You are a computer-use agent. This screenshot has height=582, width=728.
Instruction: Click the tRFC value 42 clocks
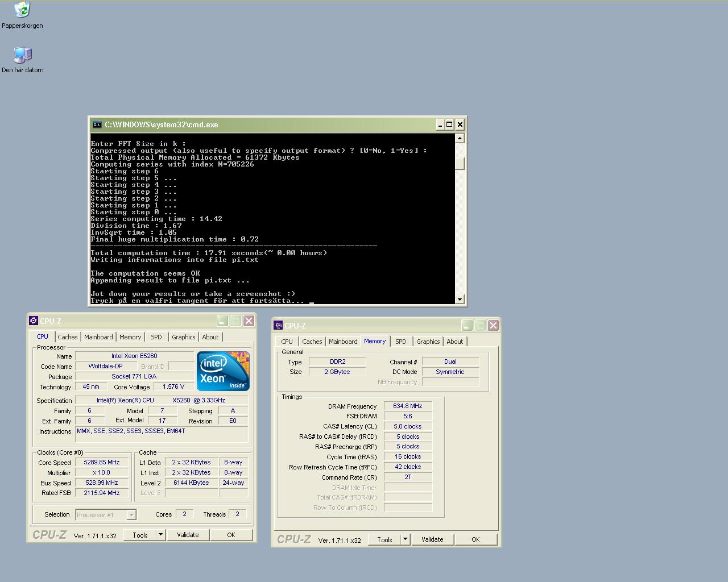[408, 467]
